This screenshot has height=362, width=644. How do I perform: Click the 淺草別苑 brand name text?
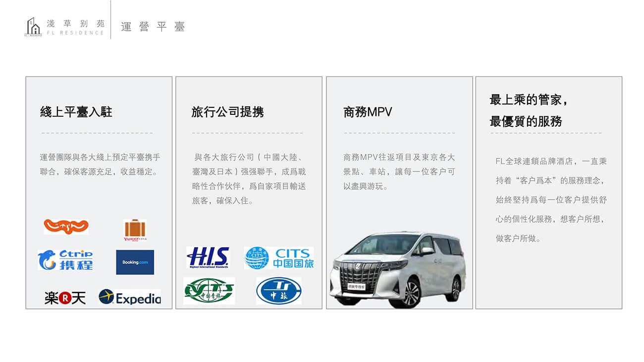tap(75, 23)
